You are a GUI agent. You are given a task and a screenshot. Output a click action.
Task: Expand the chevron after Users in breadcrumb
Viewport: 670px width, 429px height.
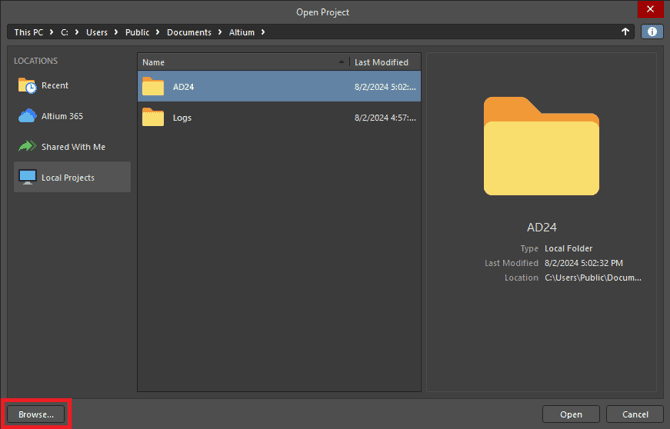tap(116, 32)
